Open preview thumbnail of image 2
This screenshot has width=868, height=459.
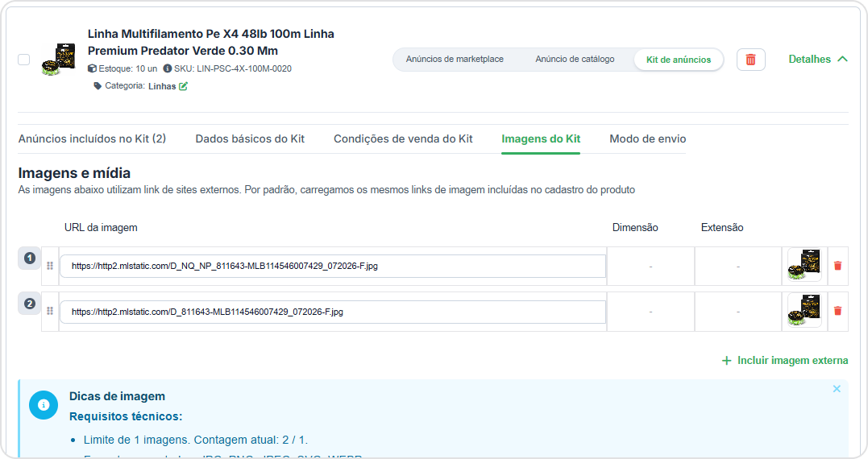(804, 311)
